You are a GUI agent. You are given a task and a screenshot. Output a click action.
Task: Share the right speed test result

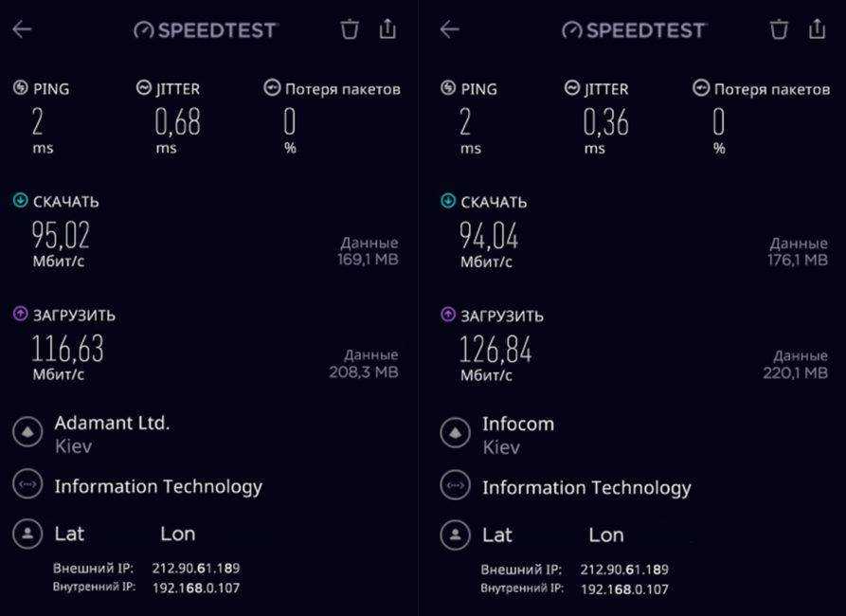(x=817, y=29)
